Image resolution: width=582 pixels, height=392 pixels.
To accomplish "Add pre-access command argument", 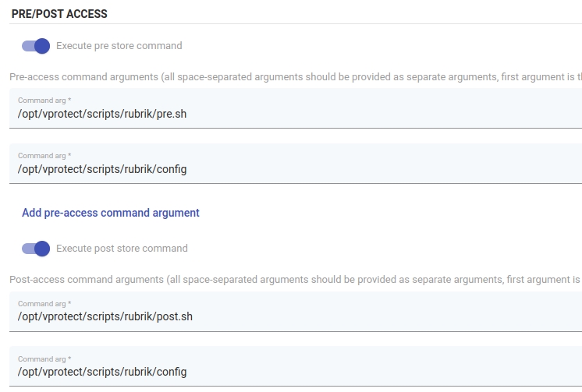I will (111, 213).
